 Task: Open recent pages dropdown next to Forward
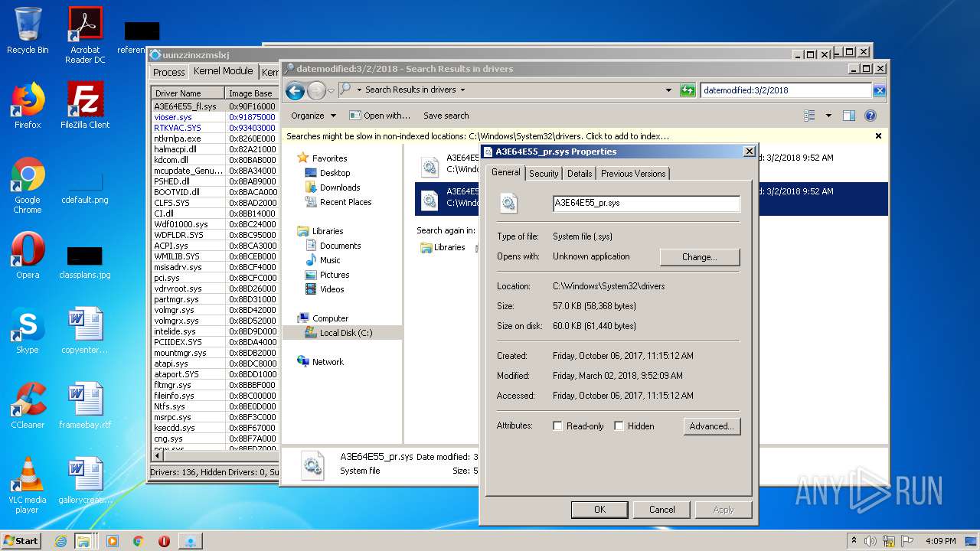click(331, 91)
